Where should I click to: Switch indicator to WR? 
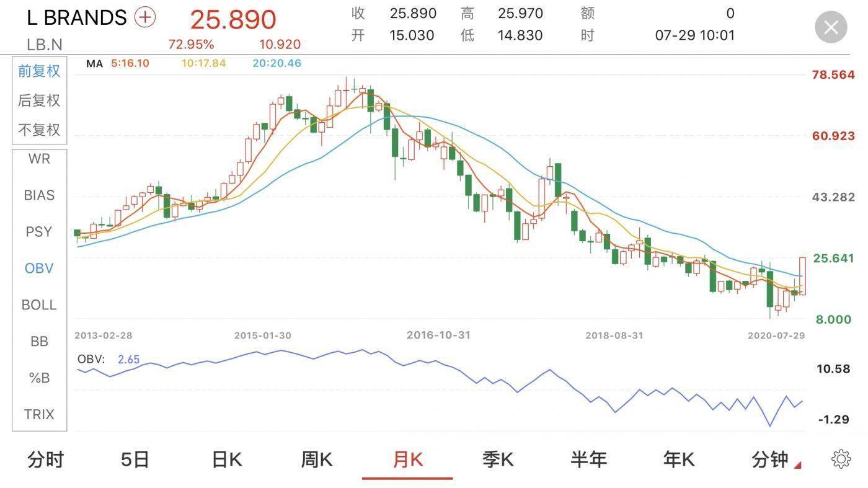[x=39, y=159]
